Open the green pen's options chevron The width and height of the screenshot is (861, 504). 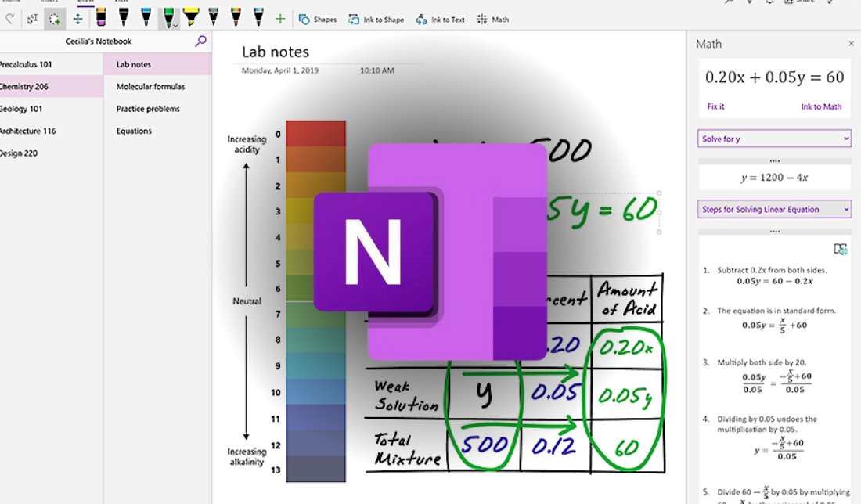pos(175,23)
